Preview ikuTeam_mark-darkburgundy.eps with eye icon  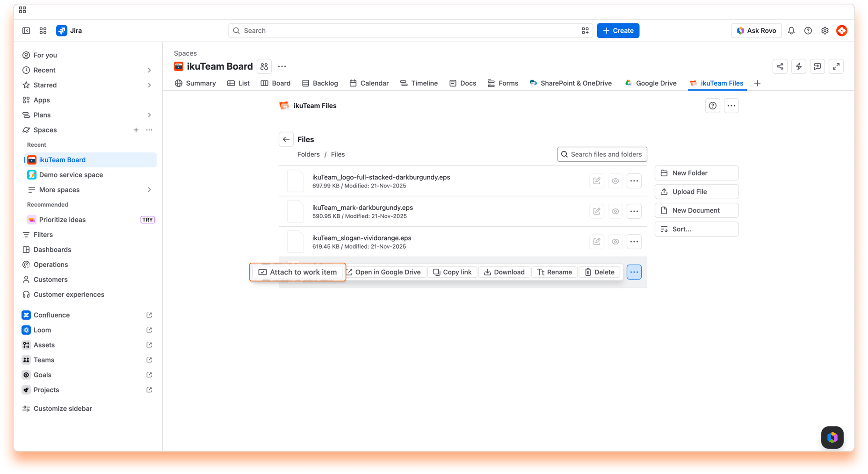[x=615, y=211]
